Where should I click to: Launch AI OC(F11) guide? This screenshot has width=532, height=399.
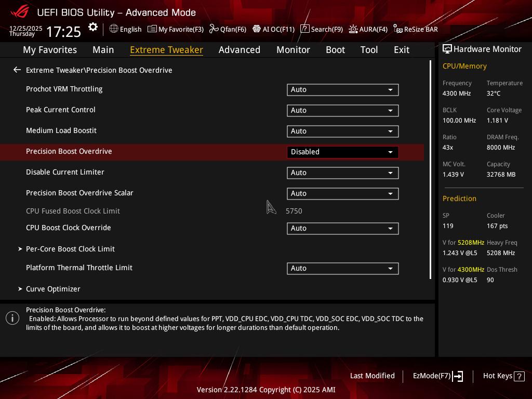tap(257, 29)
